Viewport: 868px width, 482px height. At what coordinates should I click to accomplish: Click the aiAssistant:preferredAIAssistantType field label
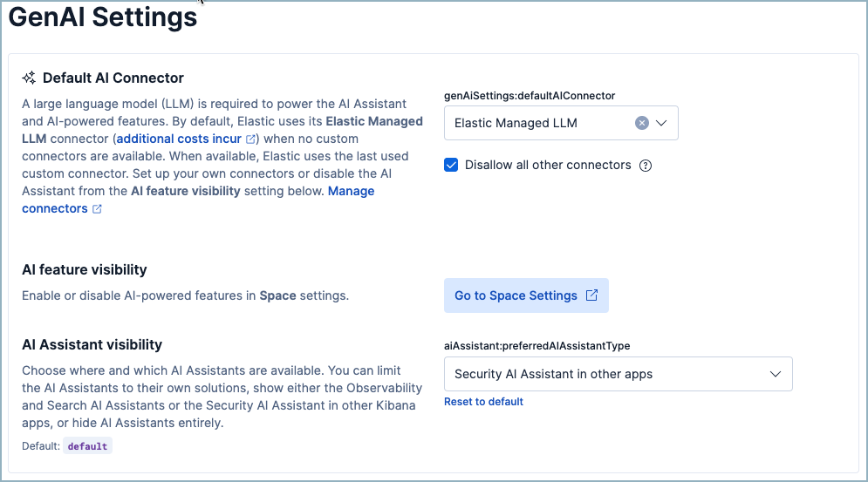tap(537, 346)
